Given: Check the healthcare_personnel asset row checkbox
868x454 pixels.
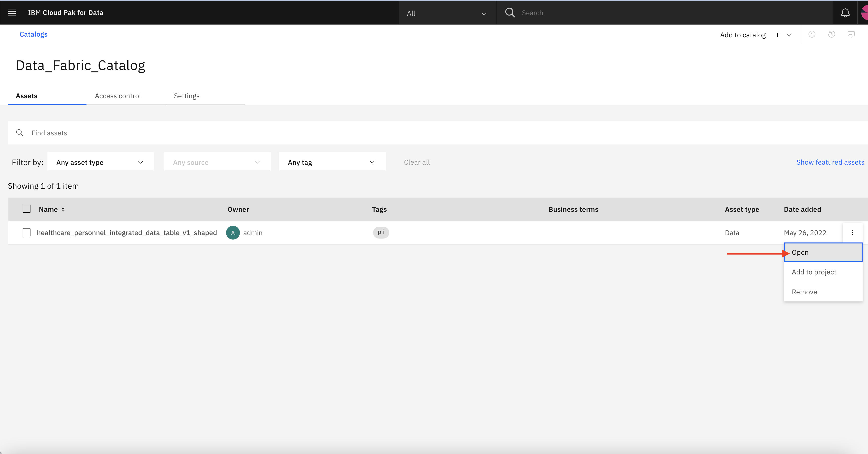Looking at the screenshot, I should tap(26, 232).
